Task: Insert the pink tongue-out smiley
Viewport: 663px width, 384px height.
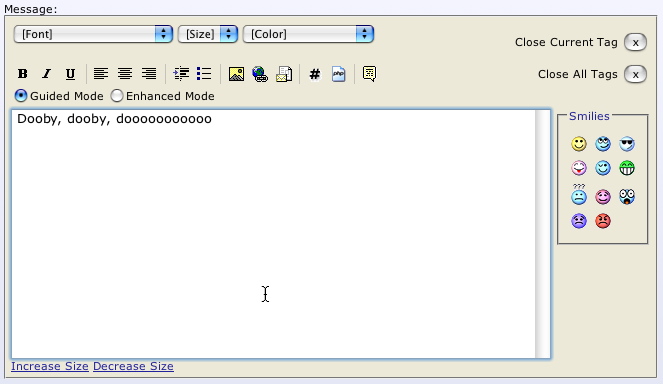Action: point(579,168)
